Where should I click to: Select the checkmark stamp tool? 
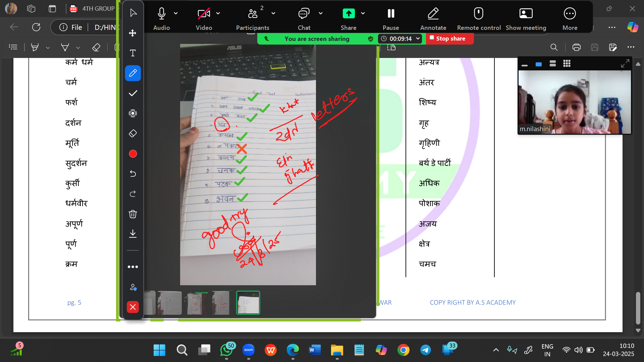coord(133,93)
